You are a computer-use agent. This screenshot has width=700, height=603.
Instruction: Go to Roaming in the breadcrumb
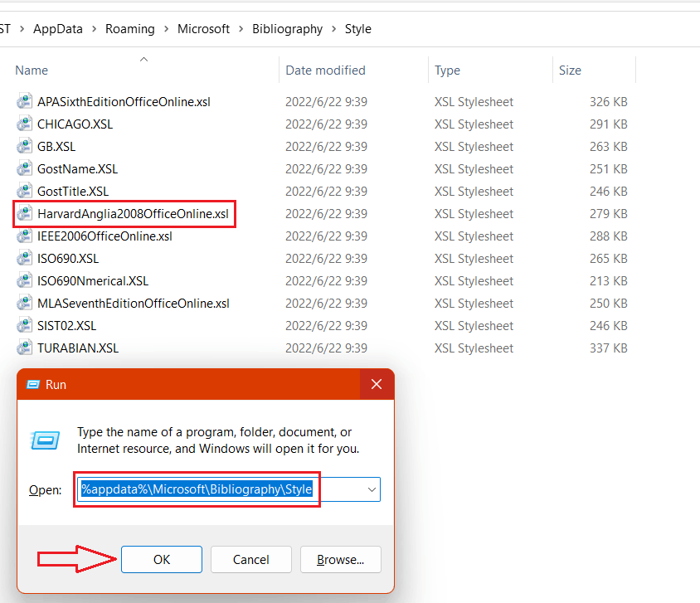(x=130, y=29)
